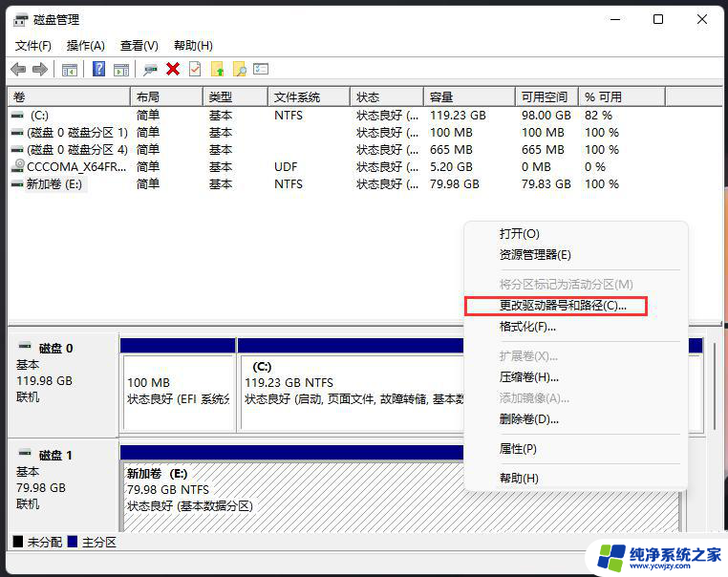Sort by the 状态 column header
This screenshot has width=728, height=577.
pyautogui.click(x=387, y=97)
